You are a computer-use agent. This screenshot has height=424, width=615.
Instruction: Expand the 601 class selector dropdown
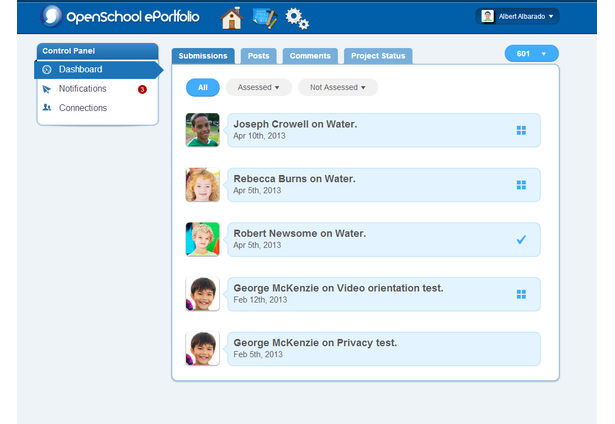tap(531, 54)
